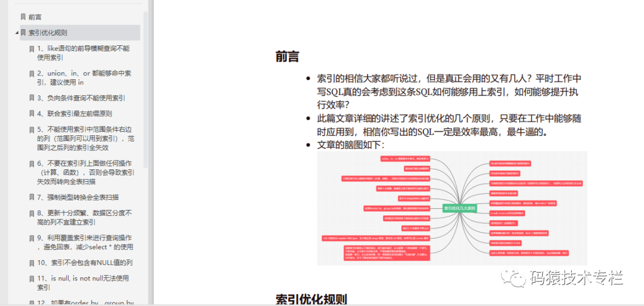Go to bookmark 10、索引不会包含有NULL值的列
The image size is (644, 306).
tap(85, 262)
